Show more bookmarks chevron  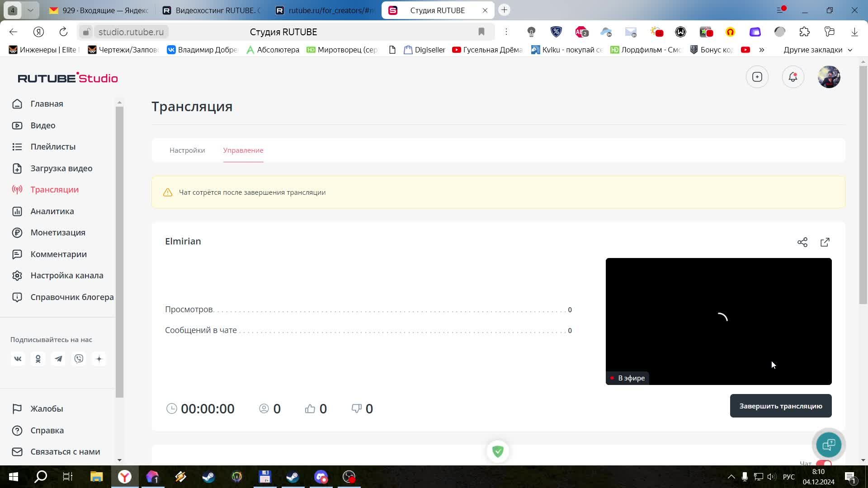click(x=762, y=50)
